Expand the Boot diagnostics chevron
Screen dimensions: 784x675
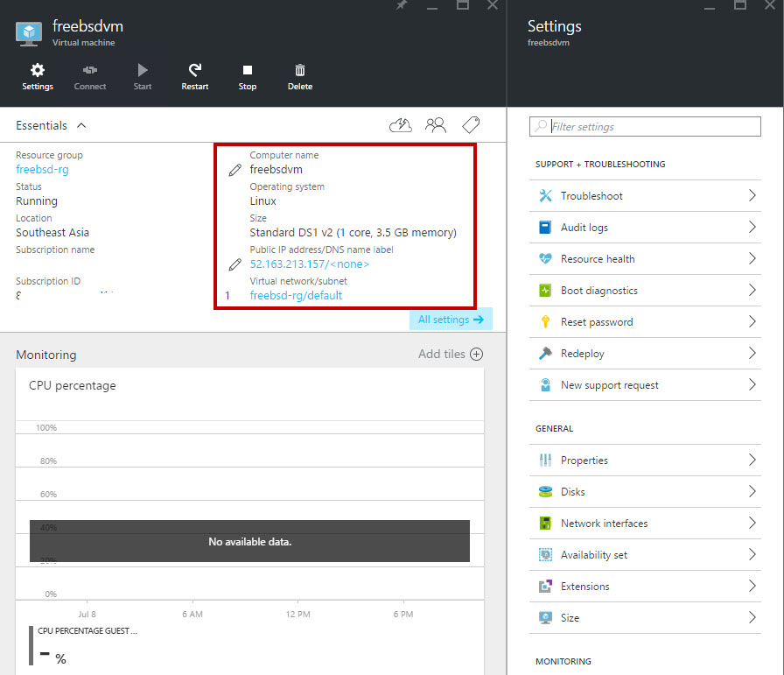coord(752,290)
